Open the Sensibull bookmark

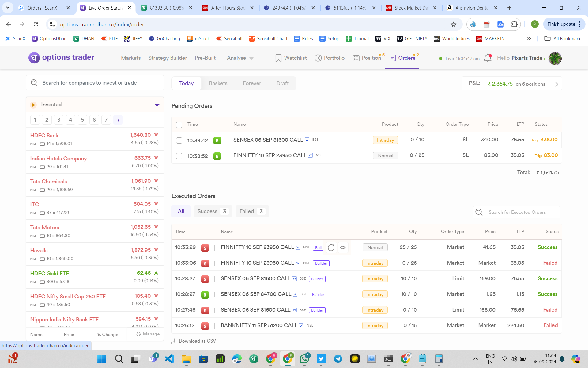pyautogui.click(x=229, y=39)
